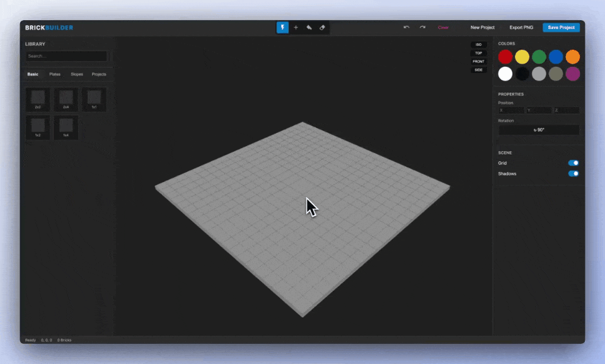Viewport: 605px width, 364px height.
Task: Rotate the brick with the 90° button
Action: (x=539, y=130)
